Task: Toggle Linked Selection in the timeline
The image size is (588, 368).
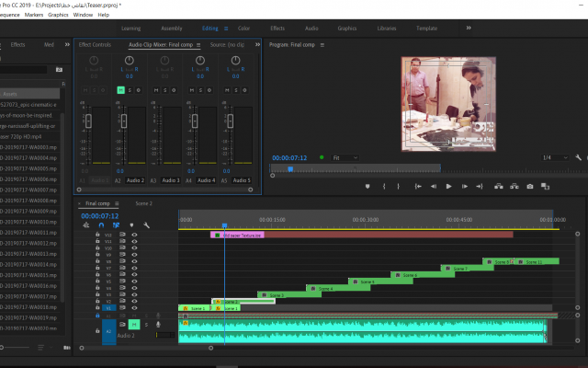Action: (x=117, y=225)
